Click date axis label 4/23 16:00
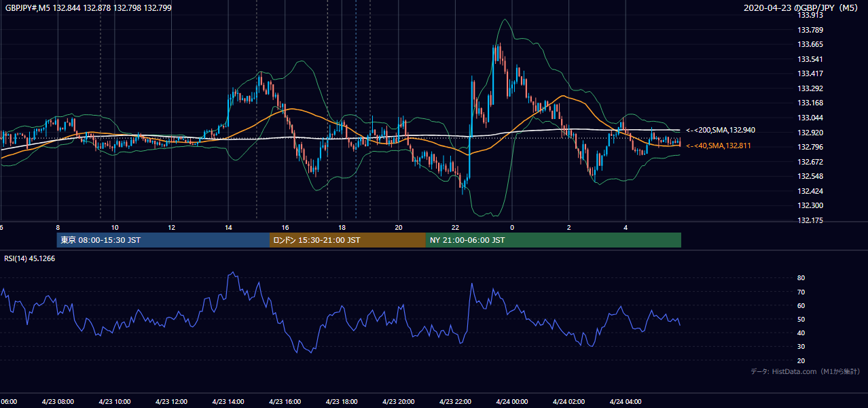 285,402
